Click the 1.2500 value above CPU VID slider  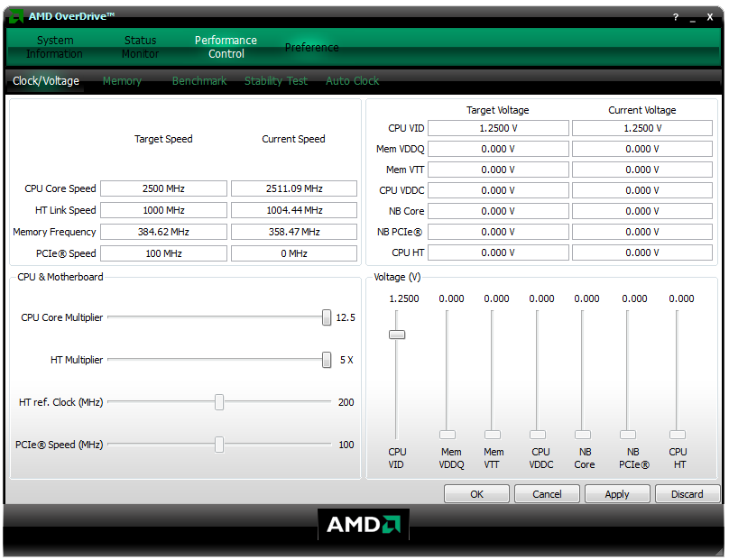point(403,298)
